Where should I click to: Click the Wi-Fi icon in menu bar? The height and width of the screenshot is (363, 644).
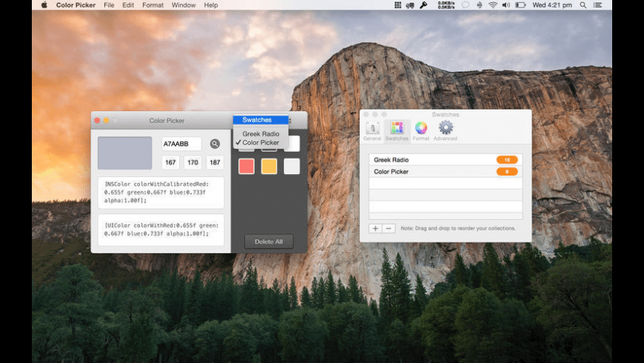coord(493,5)
